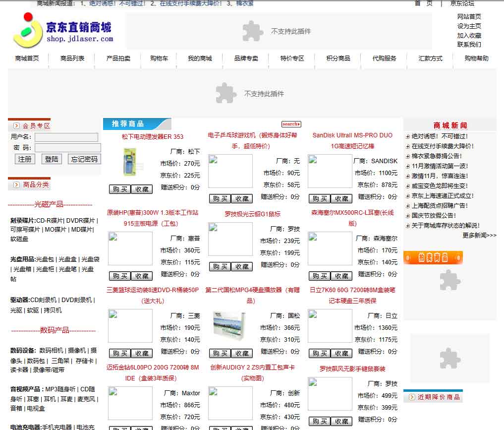Open the 三菱篮球运动装8速DVD-R product link

click(152, 295)
